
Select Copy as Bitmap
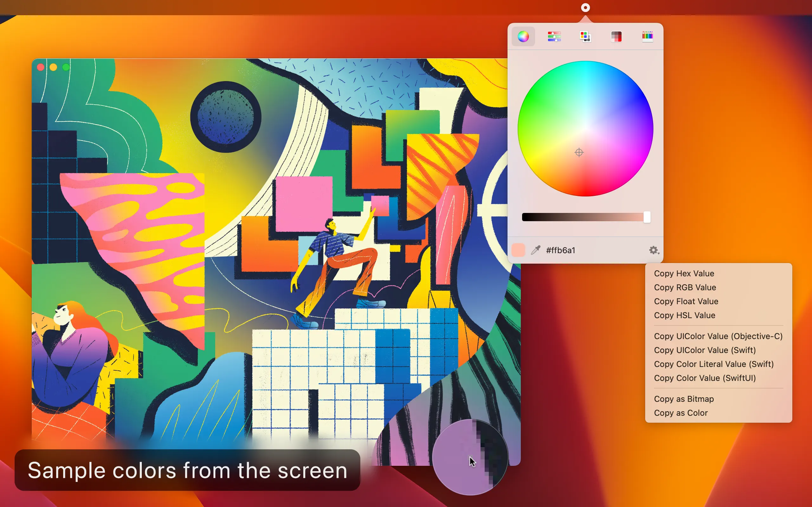(x=684, y=399)
